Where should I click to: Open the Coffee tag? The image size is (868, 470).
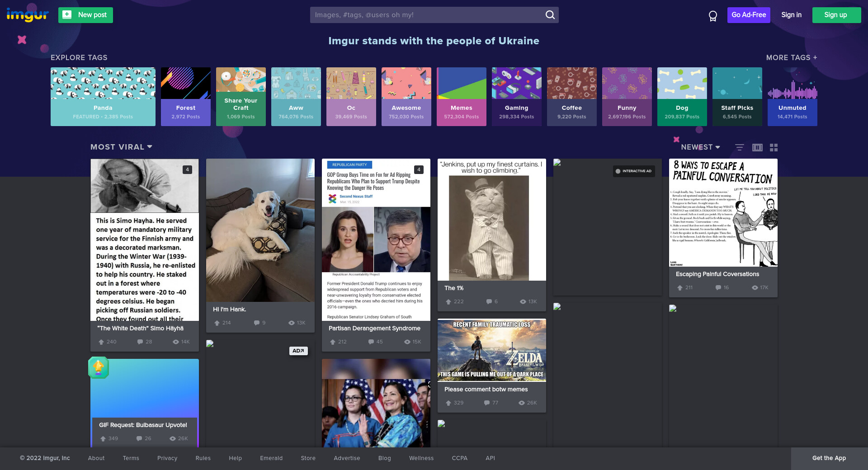coord(572,97)
